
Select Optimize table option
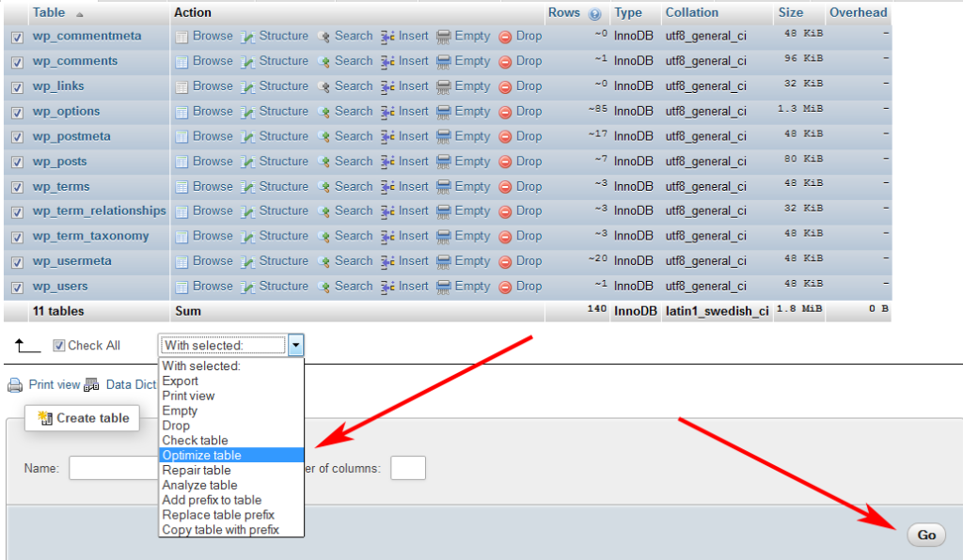click(x=231, y=455)
